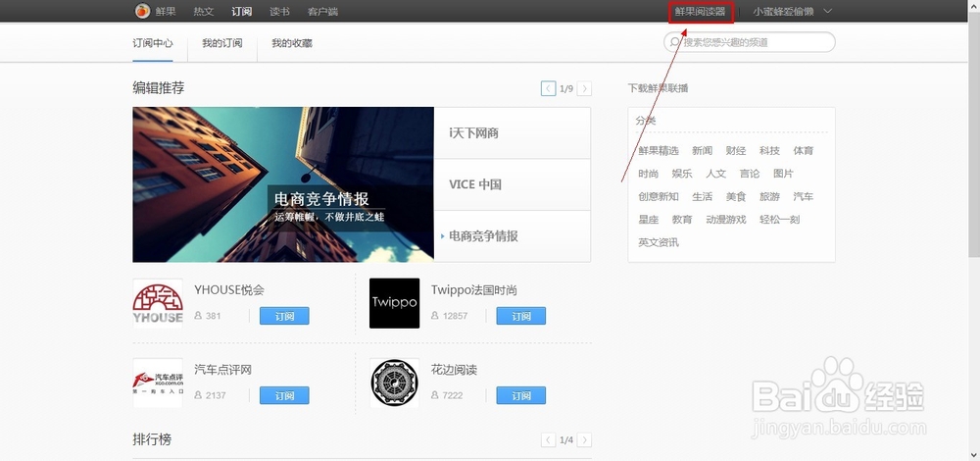Viewport: 980px width, 461px height.
Task: Select 创意新知 category
Action: 659,196
